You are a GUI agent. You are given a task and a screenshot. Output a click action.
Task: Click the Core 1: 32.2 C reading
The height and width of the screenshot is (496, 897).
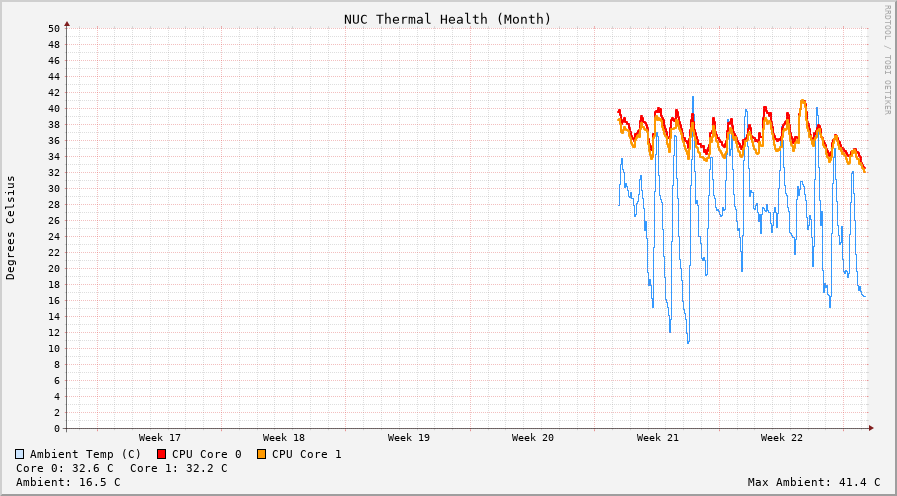[178, 468]
